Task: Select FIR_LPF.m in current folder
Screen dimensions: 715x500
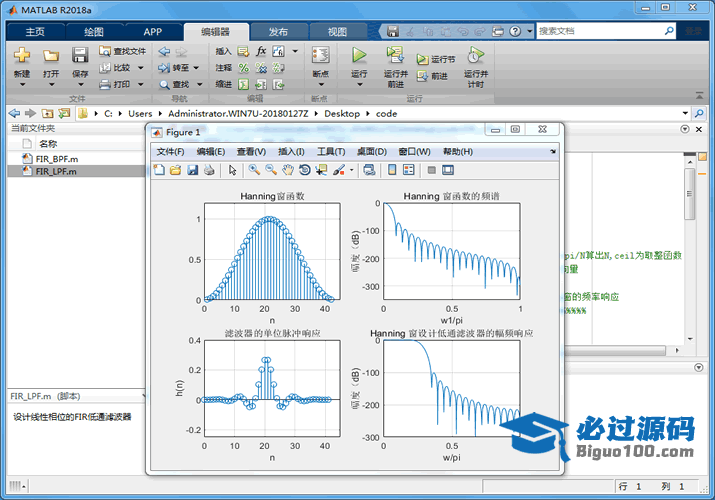Action: [x=76, y=171]
